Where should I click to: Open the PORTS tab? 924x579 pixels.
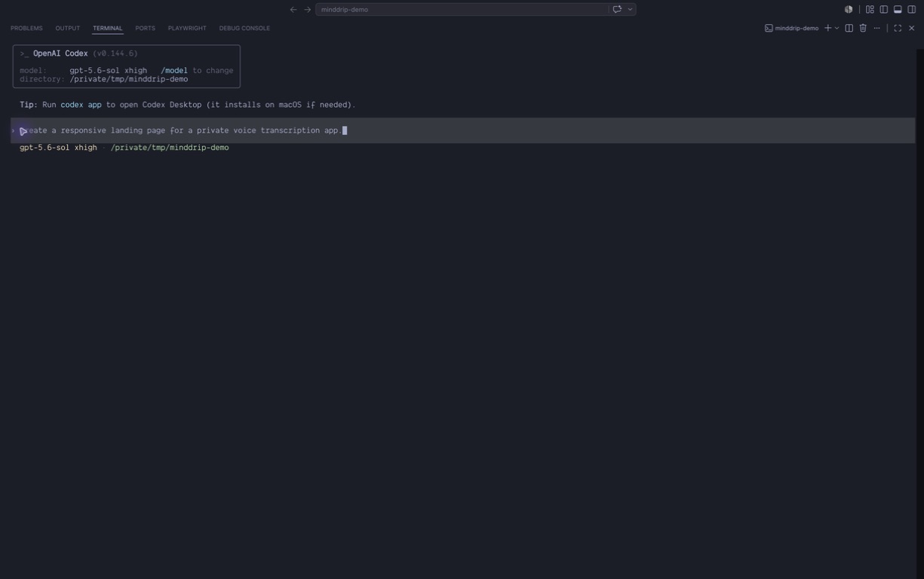click(x=145, y=28)
